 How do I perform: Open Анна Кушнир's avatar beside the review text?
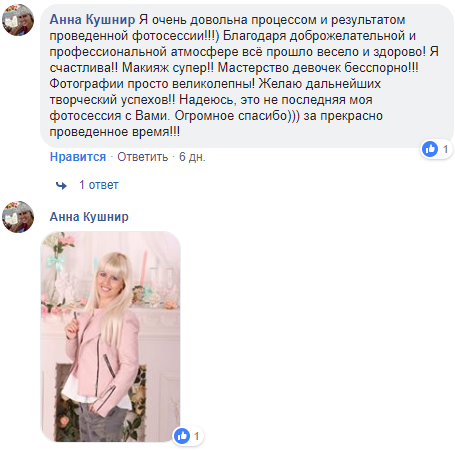point(18,20)
